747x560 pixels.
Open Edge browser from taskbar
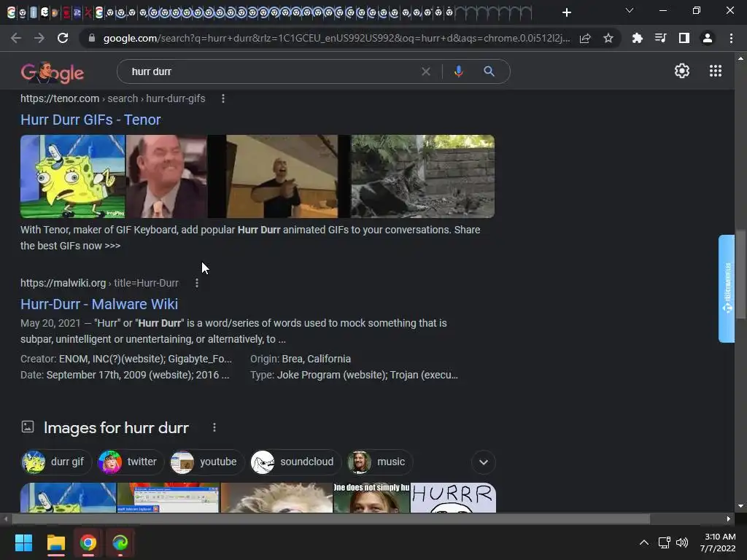[120, 542]
